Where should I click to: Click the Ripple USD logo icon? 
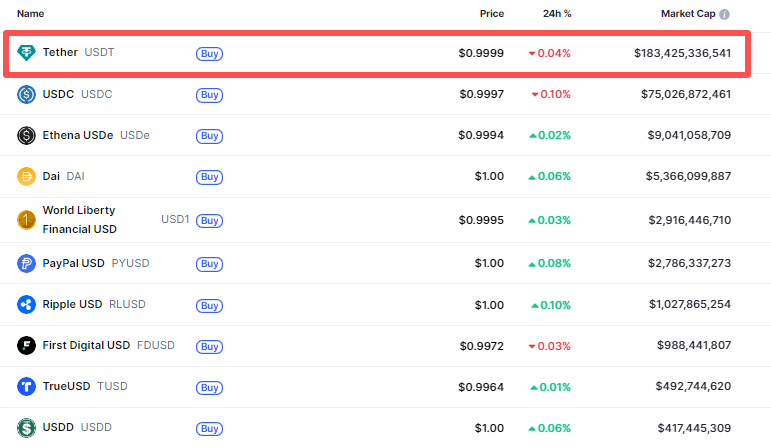[27, 305]
